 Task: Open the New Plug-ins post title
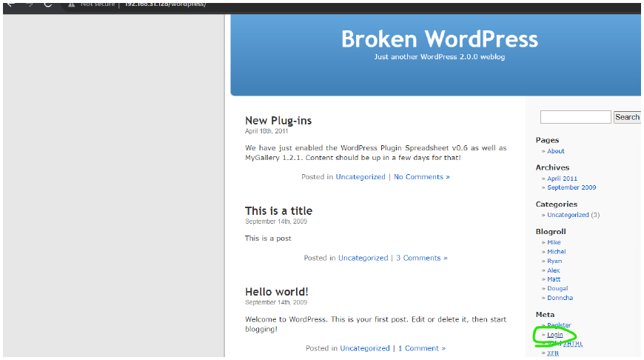tap(278, 121)
